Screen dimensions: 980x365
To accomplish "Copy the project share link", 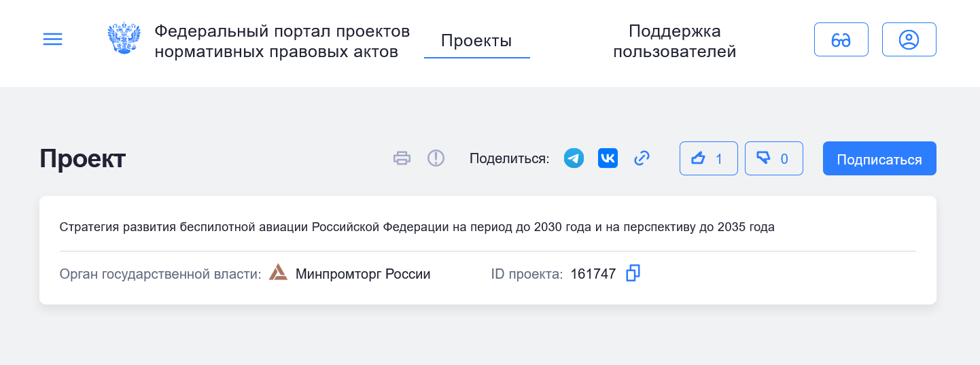I will (x=642, y=158).
